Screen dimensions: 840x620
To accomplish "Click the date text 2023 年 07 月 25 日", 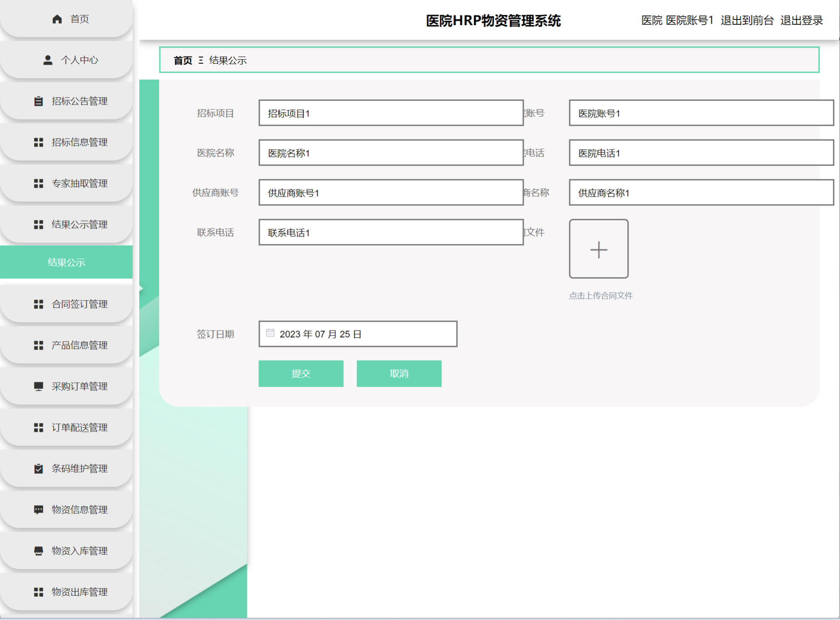I will coord(321,334).
